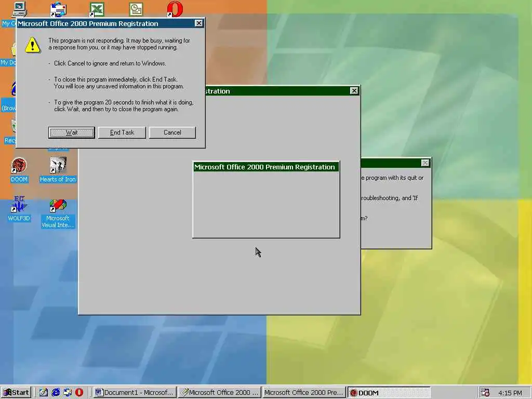
Task: Open the Microsoft Excel desktop shortcut
Action: click(97, 9)
